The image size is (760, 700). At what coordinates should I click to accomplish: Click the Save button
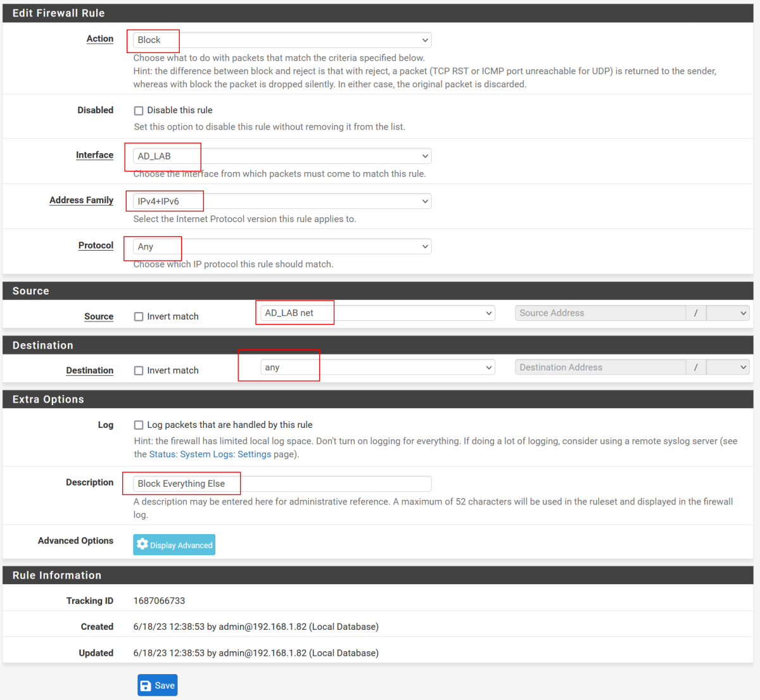pyautogui.click(x=158, y=685)
